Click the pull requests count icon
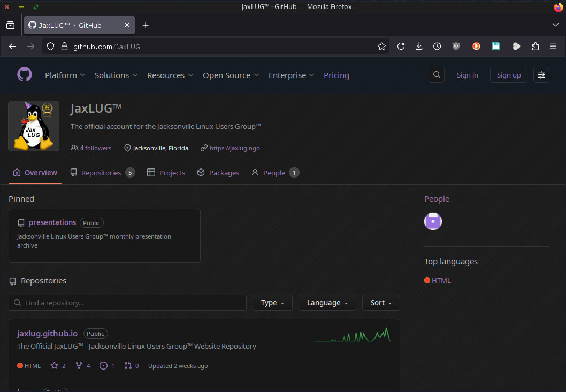 pyautogui.click(x=132, y=366)
